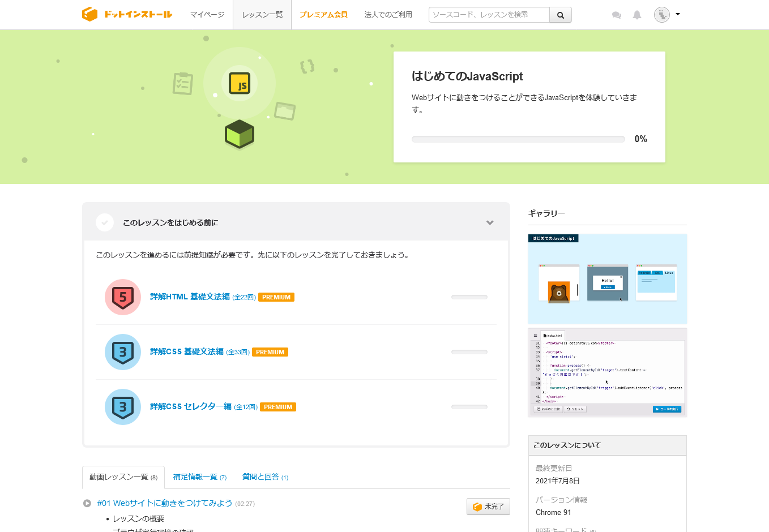Image resolution: width=769 pixels, height=532 pixels.
Task: Toggle the 未完了 completion button
Action: coord(488,507)
